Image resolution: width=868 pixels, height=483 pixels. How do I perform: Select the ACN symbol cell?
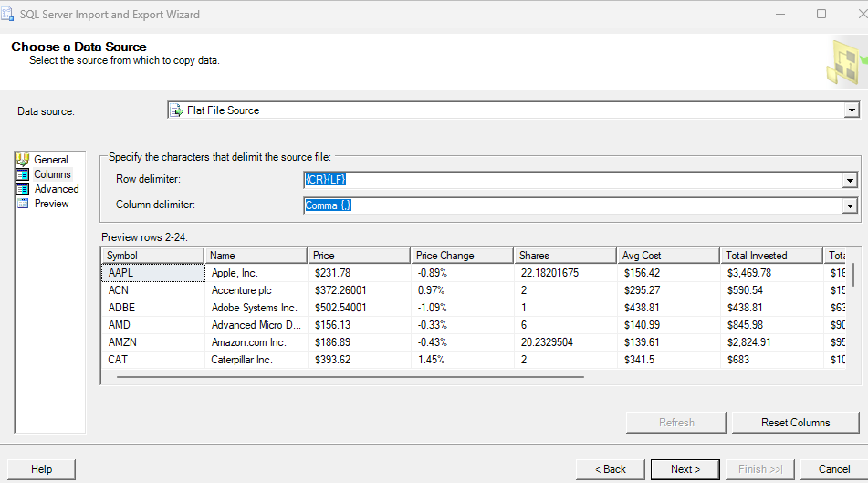tap(153, 290)
